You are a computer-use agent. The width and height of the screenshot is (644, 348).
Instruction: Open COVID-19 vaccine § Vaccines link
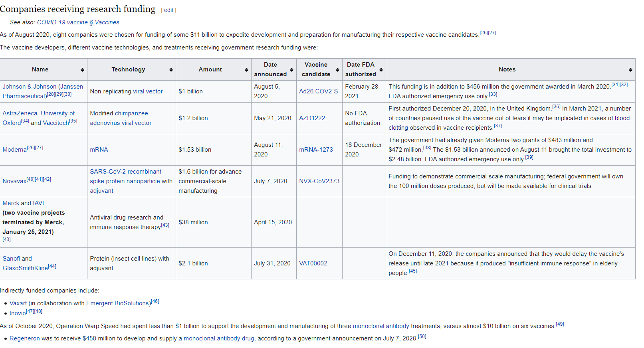[78, 22]
